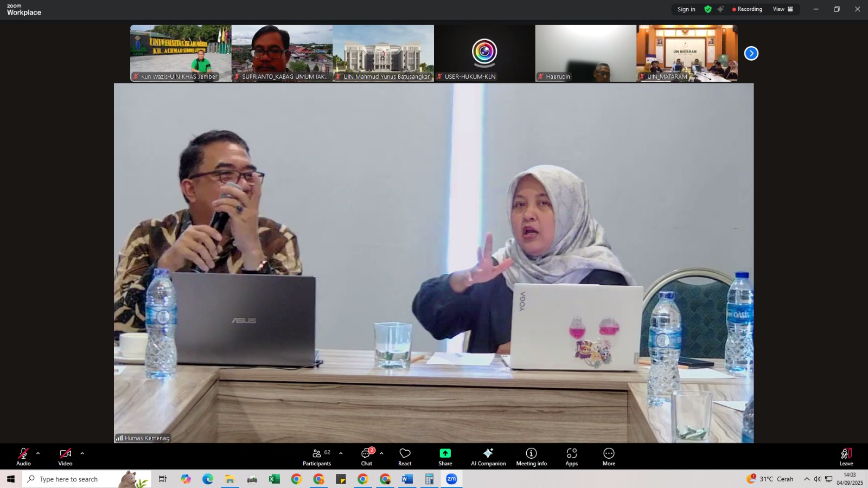Open Participants list
Screen dimensions: 868x488
pos(317,456)
